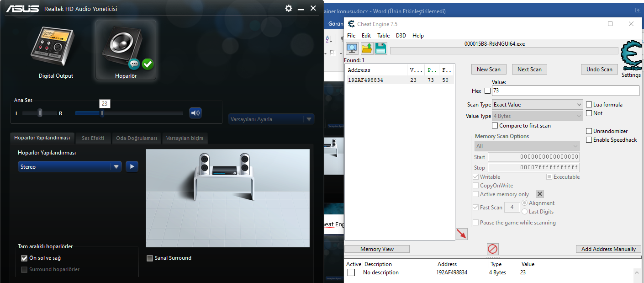Click the red no-entry clear list icon
This screenshot has width=644, height=283.
click(492, 249)
